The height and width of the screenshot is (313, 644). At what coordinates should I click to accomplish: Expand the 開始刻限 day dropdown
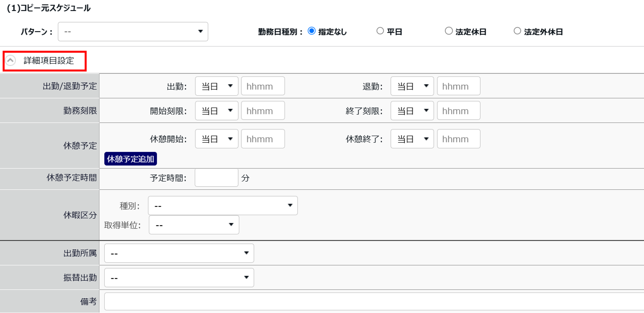click(216, 111)
